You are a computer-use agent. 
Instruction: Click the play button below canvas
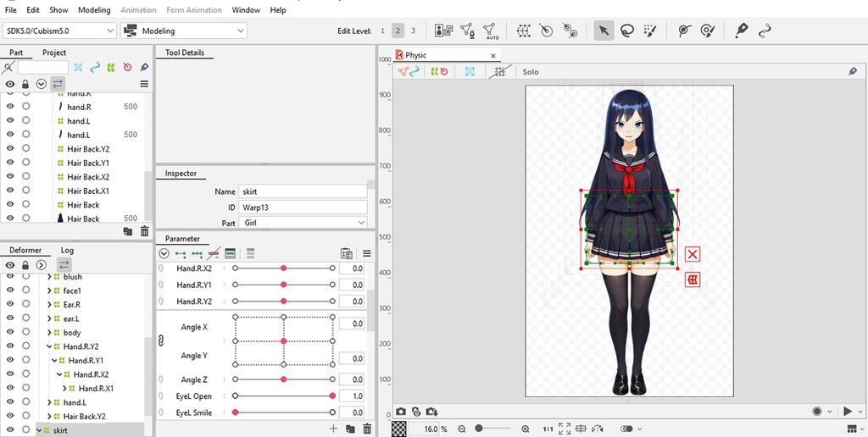(x=848, y=411)
